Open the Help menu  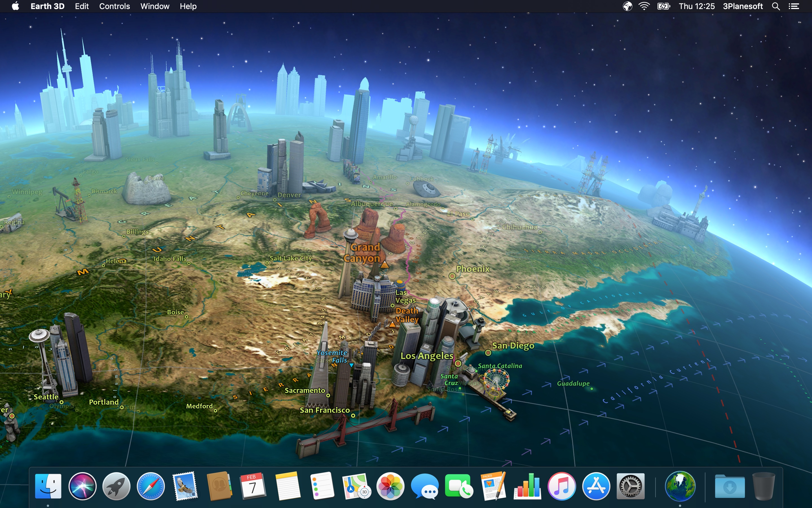188,6
